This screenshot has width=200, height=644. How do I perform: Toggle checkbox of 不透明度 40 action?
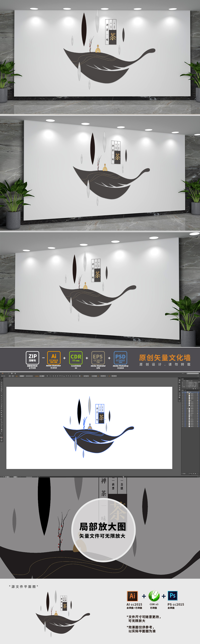click(x=182, y=384)
